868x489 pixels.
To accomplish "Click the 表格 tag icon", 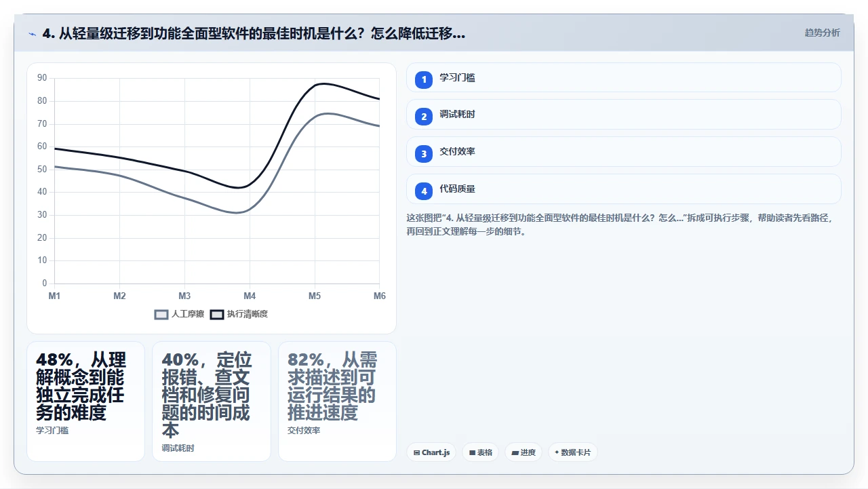I will (x=472, y=452).
